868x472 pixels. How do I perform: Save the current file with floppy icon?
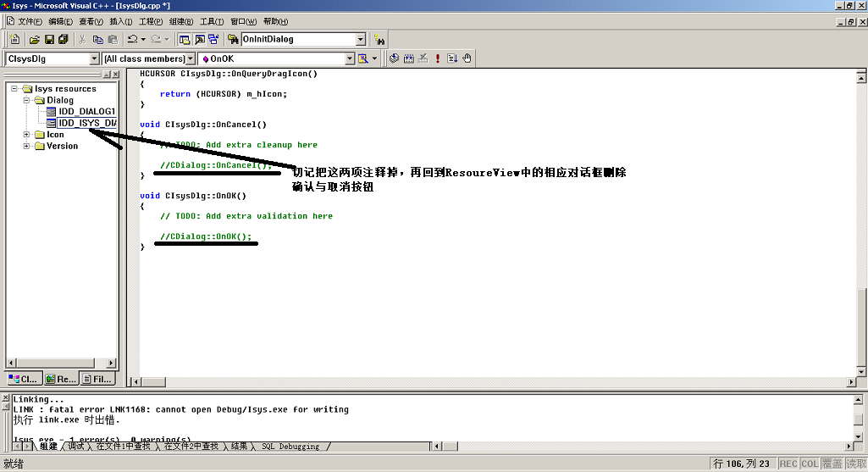(x=49, y=39)
